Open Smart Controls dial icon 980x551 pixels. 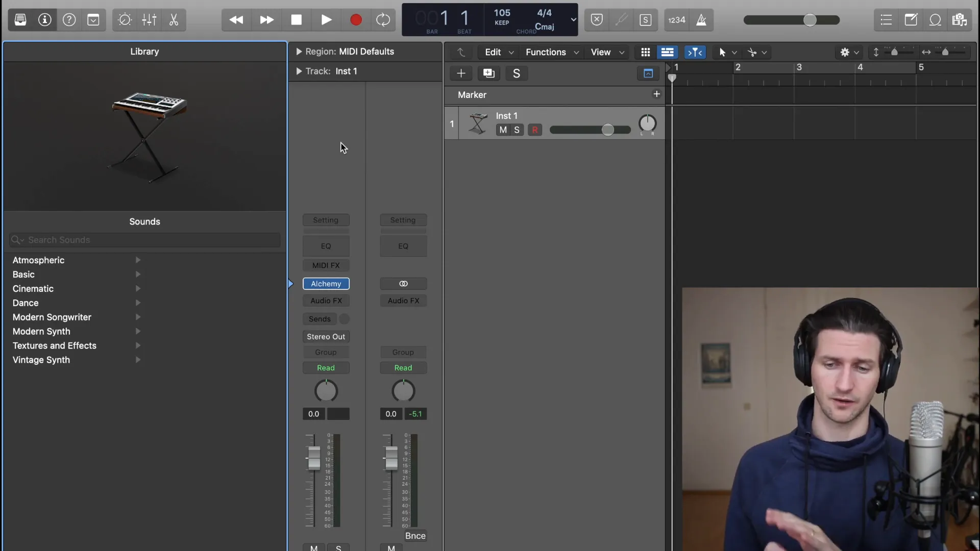(125, 20)
